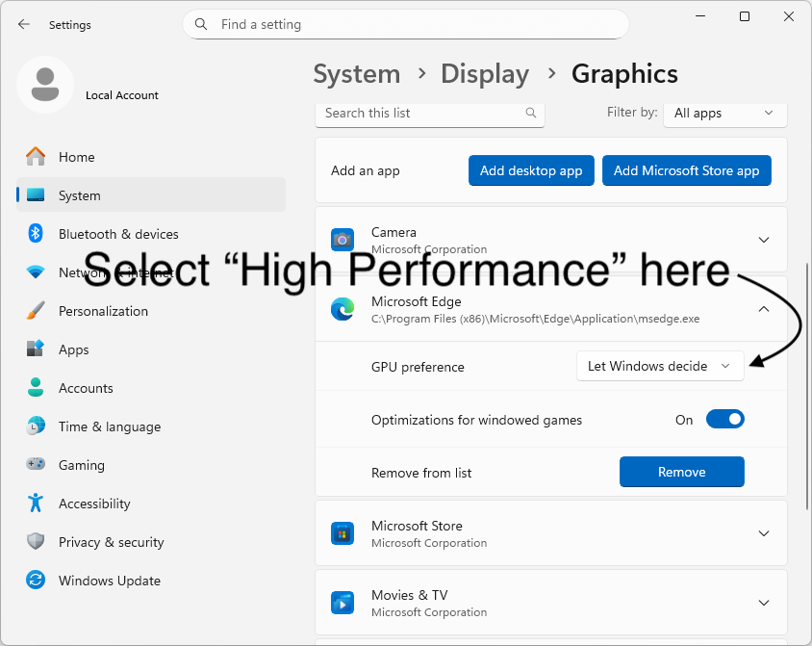
Task: Click the Microsoft Edge app icon
Action: coord(342,308)
